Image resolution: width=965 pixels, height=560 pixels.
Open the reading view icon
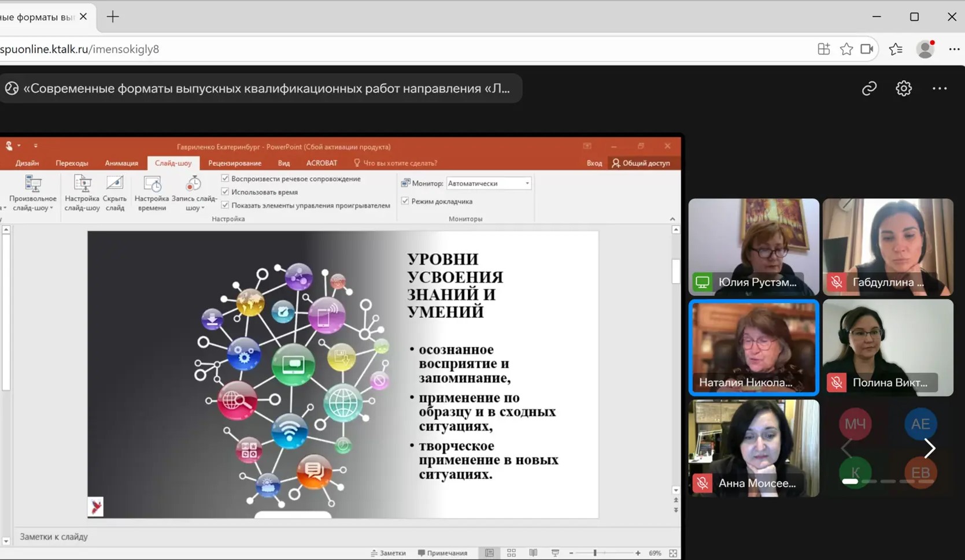click(533, 553)
